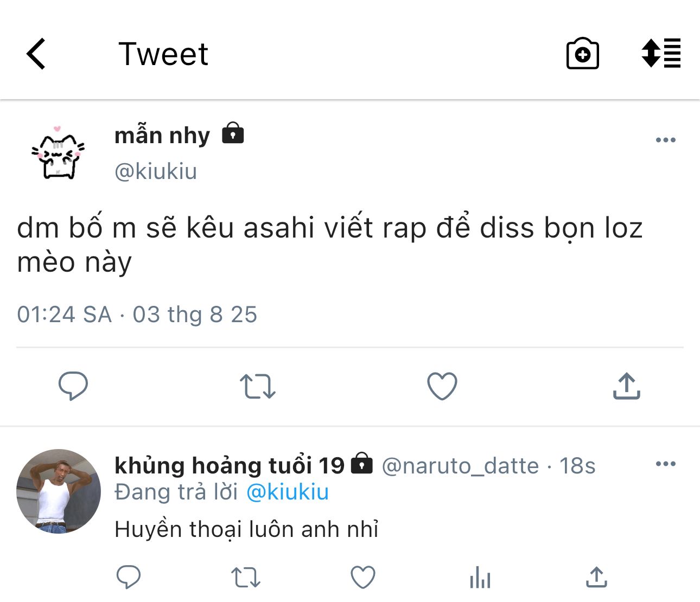Share the reply from naruto_datte
Viewport: 700px width, 602px height.
point(596,577)
